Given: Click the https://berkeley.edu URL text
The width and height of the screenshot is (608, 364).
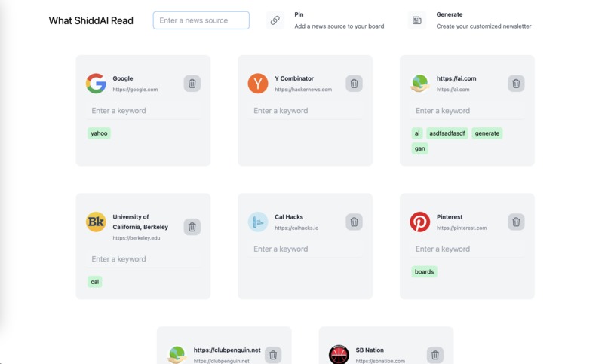Looking at the screenshot, I should [137, 237].
